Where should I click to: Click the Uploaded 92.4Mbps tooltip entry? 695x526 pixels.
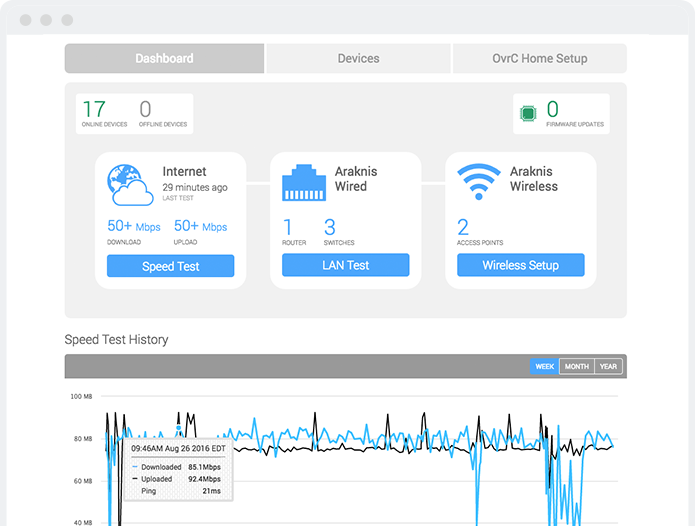[176, 479]
